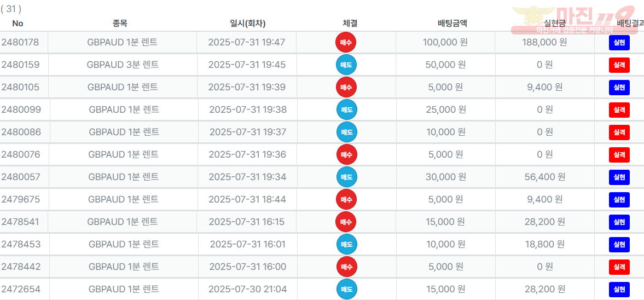Click the 매도 badge in row 2480099
This screenshot has width=644, height=300.
(347, 109)
